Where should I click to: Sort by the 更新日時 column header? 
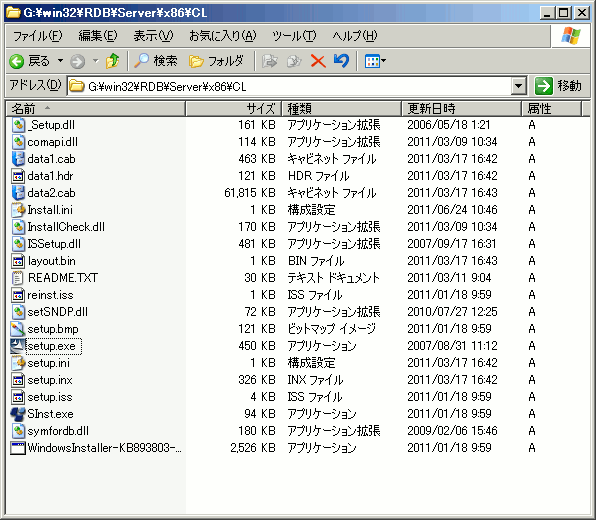[x=461, y=109]
